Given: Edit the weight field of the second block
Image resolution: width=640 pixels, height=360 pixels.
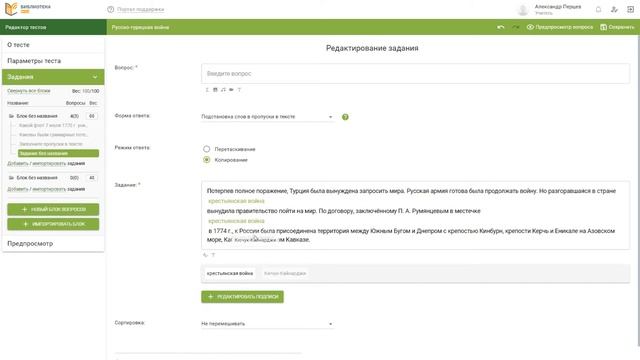Looking at the screenshot, I should point(92,178).
